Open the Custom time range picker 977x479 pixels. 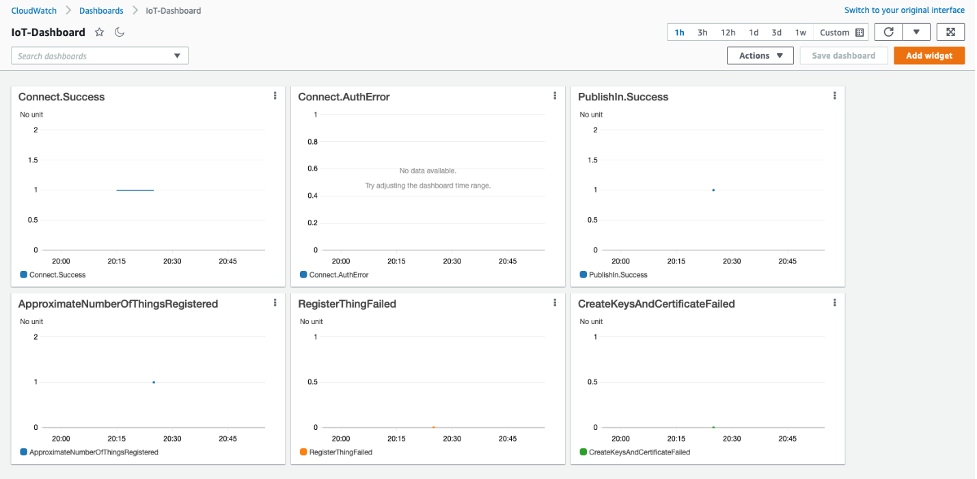click(x=841, y=32)
